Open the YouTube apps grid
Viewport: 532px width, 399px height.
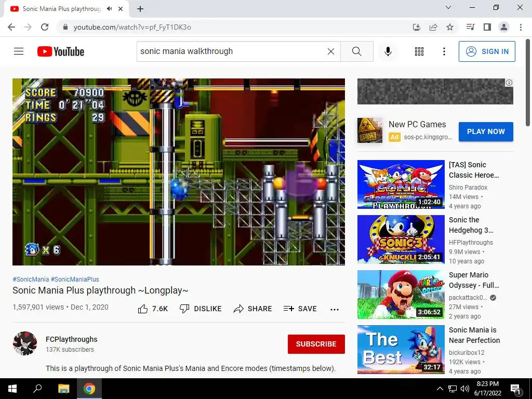click(419, 51)
